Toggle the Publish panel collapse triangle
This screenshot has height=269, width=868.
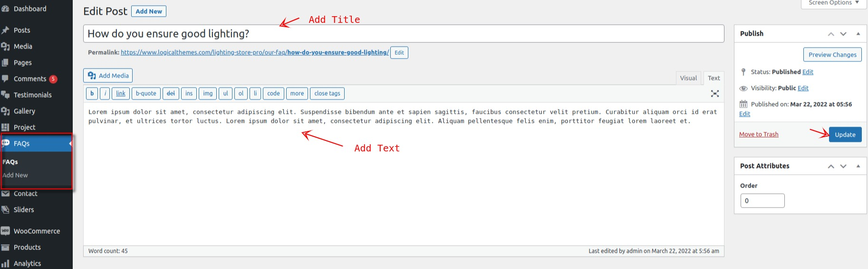coord(858,34)
